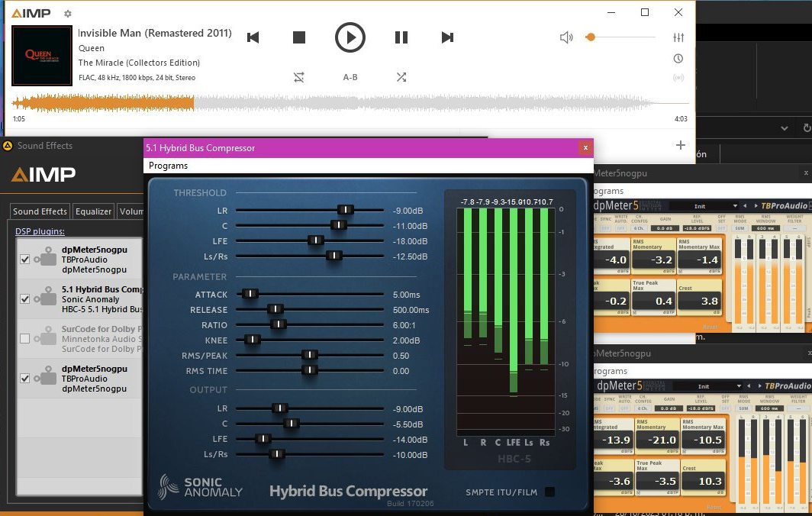Seek within the orange waveform progress bar
Screen dimensions: 812x516
click(102, 104)
